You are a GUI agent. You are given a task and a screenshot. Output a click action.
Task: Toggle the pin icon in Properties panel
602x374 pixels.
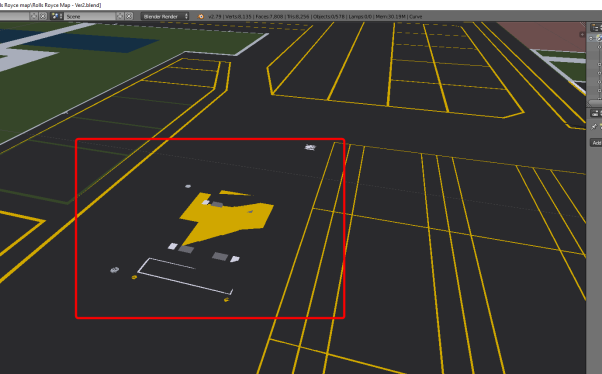click(594, 126)
